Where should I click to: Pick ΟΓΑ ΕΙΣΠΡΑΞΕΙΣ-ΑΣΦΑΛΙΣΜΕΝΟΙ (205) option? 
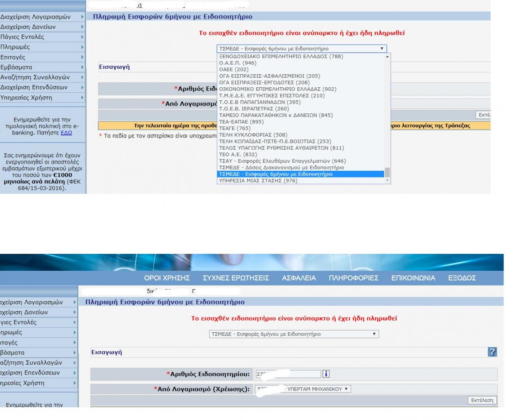(301, 76)
